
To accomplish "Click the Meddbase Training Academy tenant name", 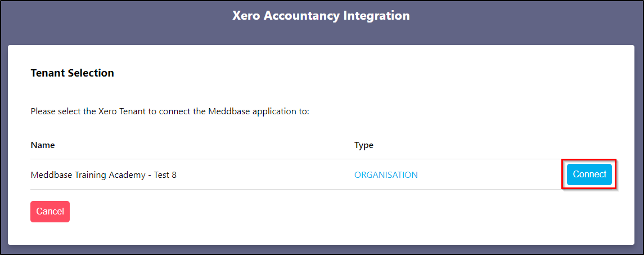I will [x=103, y=175].
